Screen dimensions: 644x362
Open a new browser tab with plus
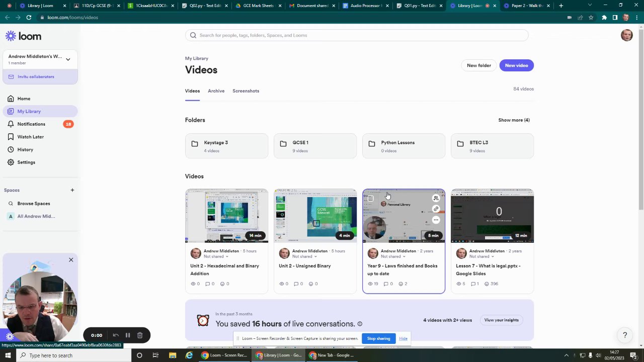(x=561, y=6)
